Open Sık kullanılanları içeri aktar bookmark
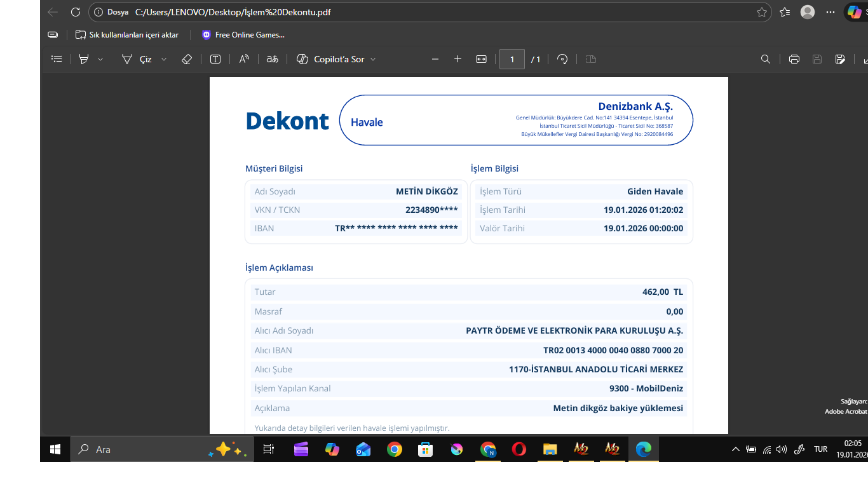The image size is (868, 488). click(127, 35)
